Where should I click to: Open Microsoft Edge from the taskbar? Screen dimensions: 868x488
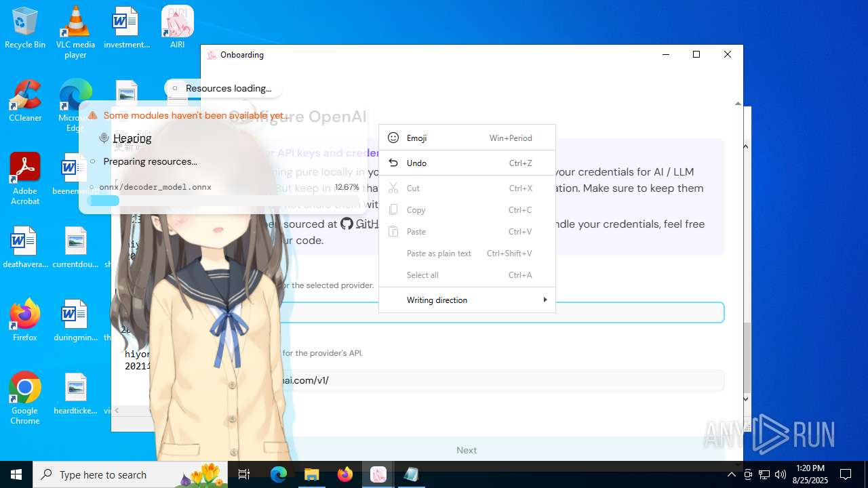click(279, 474)
